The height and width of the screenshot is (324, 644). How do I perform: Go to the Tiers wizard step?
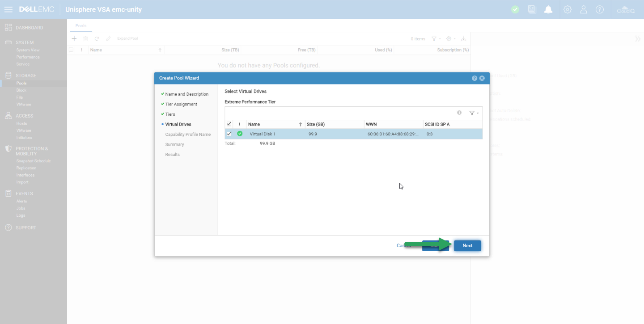(170, 114)
